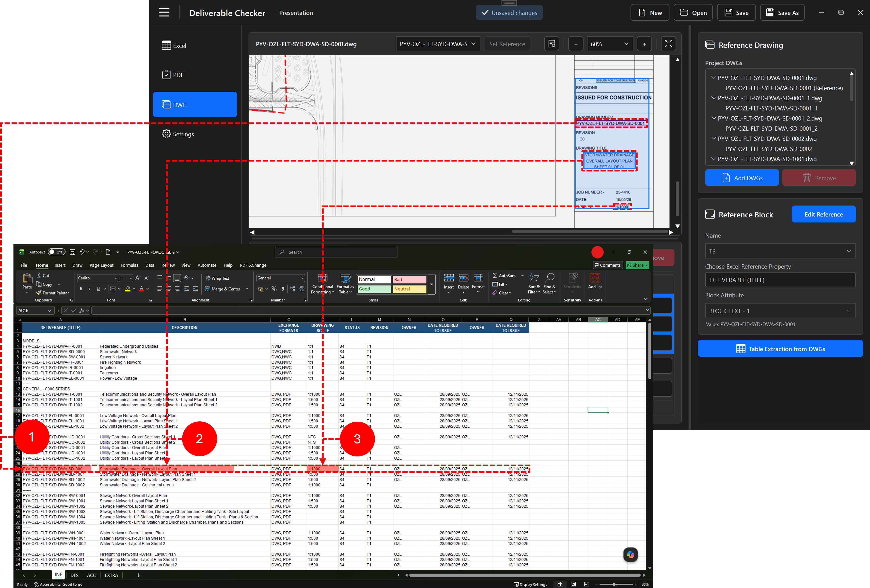Zoom in drawing with plus button
Image resolution: width=870 pixels, height=588 pixels.
(644, 44)
